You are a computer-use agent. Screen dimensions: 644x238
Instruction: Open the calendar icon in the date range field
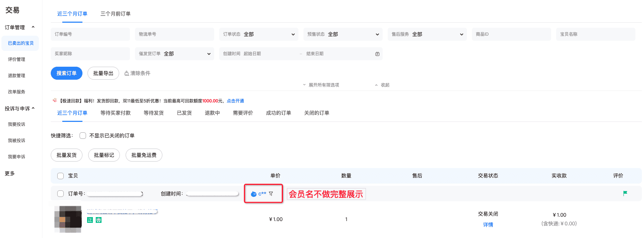click(377, 54)
